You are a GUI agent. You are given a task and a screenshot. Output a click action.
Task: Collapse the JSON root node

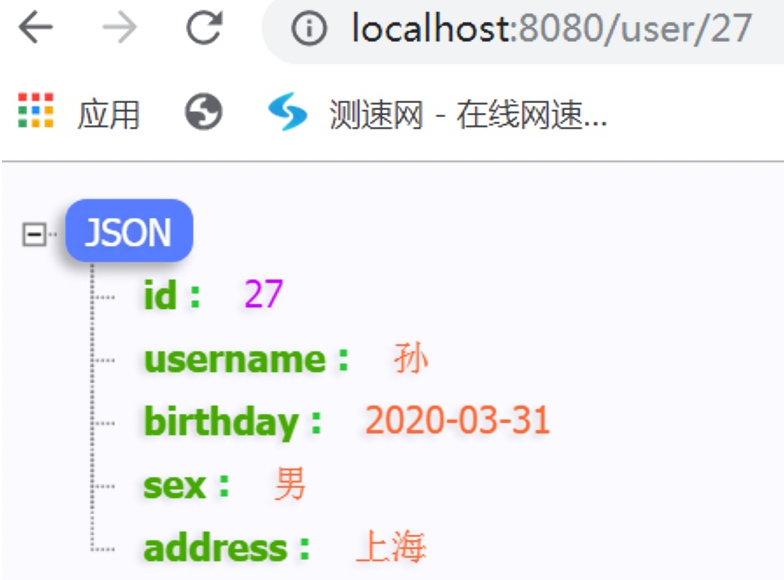34,234
